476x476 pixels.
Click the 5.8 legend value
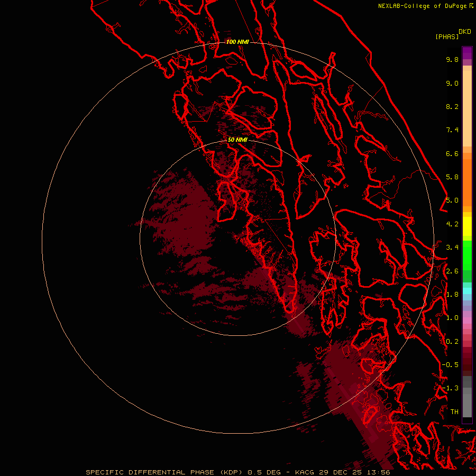click(452, 177)
